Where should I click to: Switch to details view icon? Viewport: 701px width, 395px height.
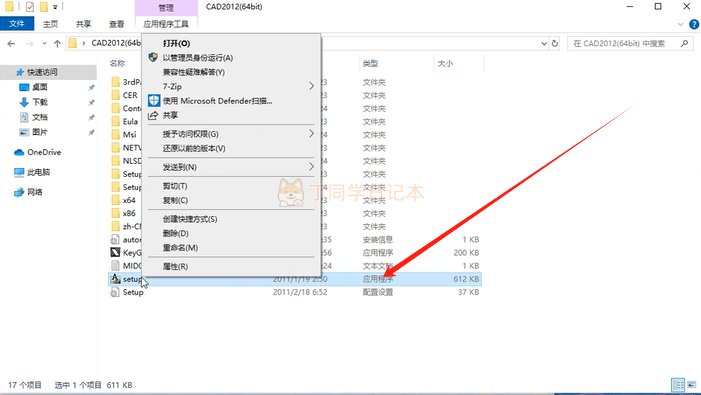[x=678, y=385]
